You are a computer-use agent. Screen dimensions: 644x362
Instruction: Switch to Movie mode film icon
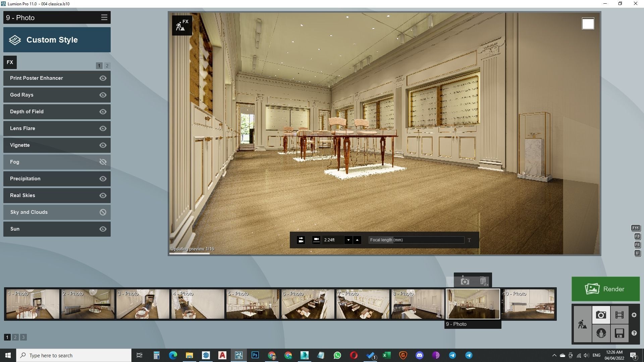[x=620, y=315]
